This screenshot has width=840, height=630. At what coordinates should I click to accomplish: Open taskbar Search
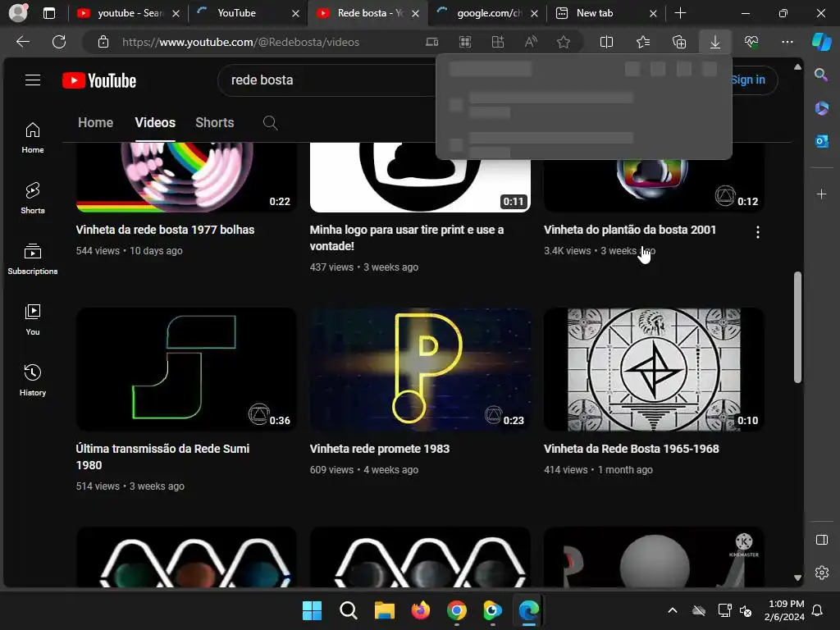[x=348, y=610]
